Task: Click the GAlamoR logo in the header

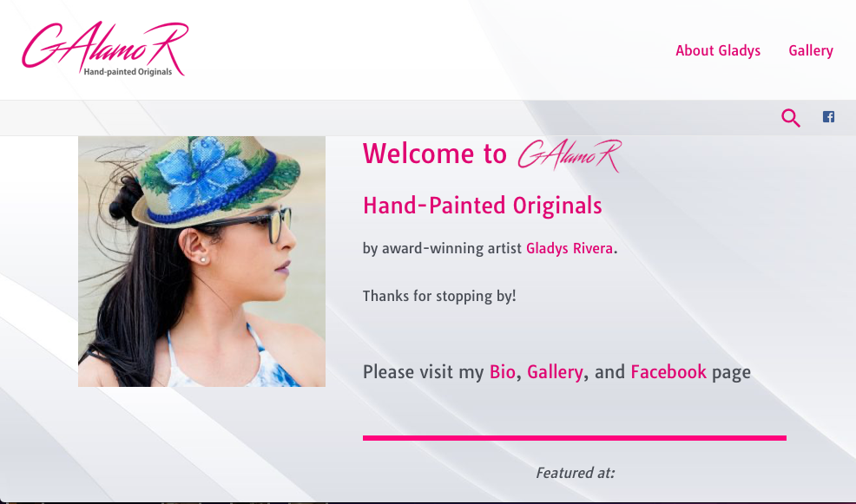Action: pos(105,49)
